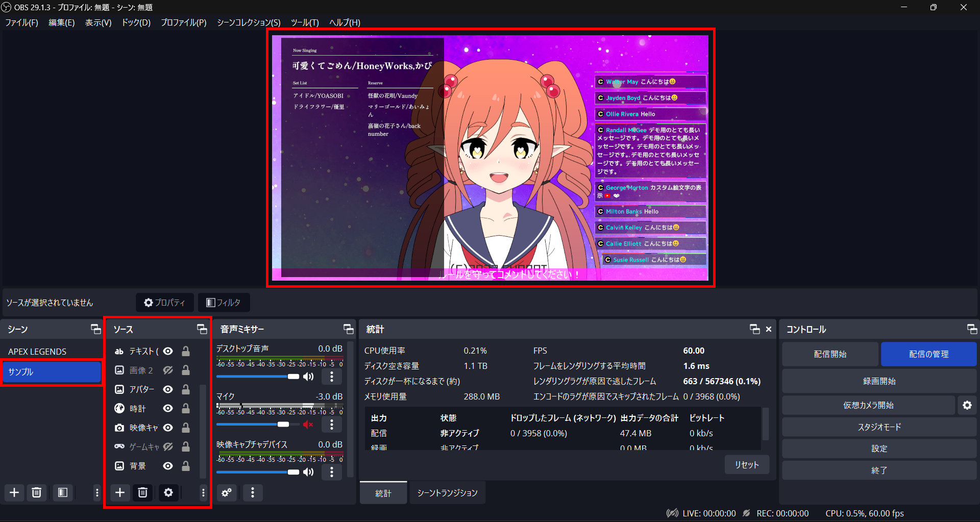Open the プロパティ button above the docks
Screen dimensions: 980x522
tap(165, 303)
